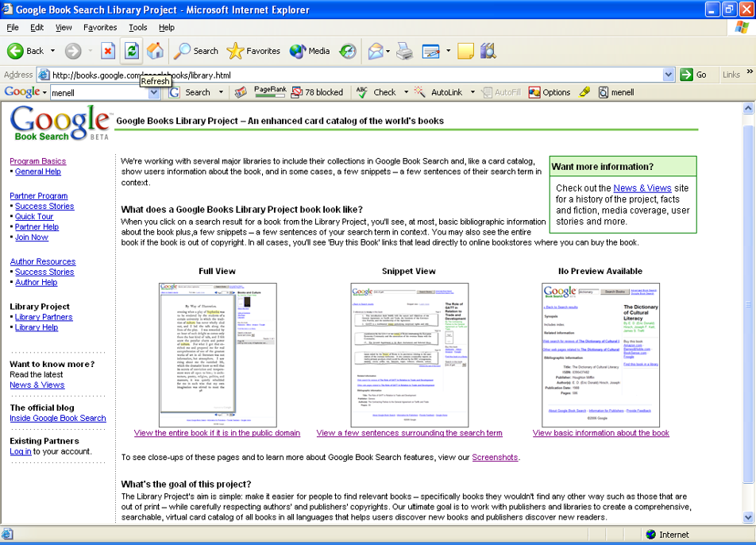
Task: Click the Print icon
Action: point(404,51)
